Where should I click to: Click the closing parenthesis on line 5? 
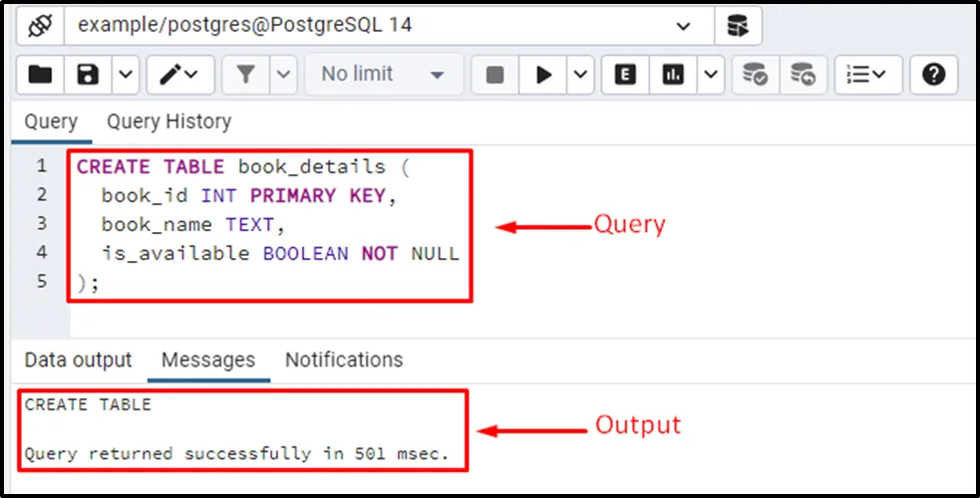81,283
